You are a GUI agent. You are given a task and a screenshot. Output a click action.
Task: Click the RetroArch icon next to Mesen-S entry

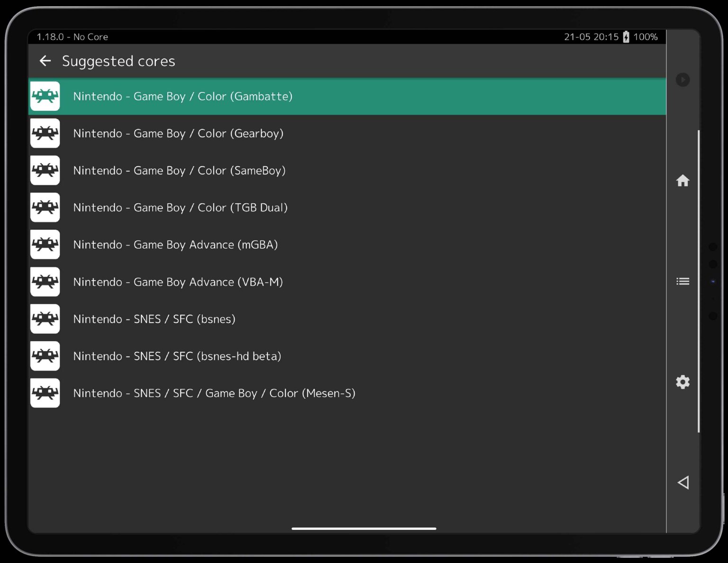click(45, 393)
